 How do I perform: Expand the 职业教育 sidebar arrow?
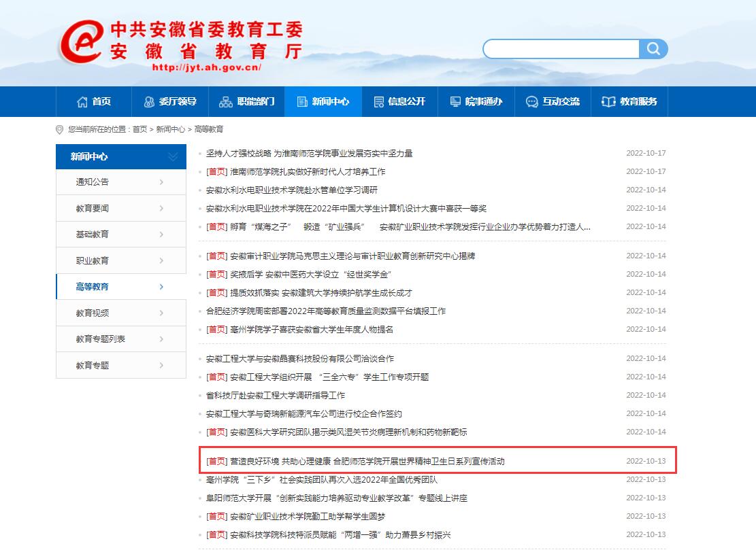(x=161, y=261)
